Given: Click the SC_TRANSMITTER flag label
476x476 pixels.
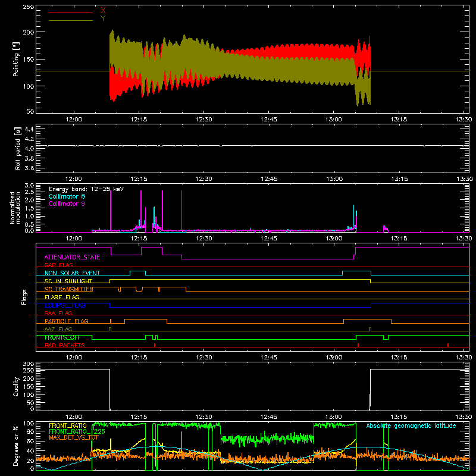Looking at the screenshot, I should pyautogui.click(x=68, y=289).
